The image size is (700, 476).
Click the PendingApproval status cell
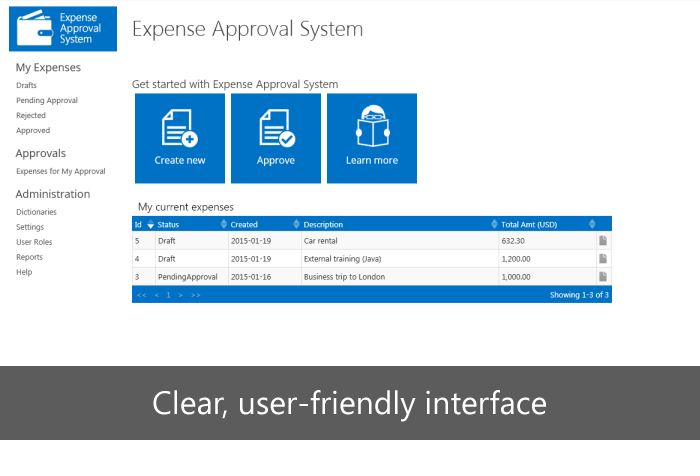[192, 276]
